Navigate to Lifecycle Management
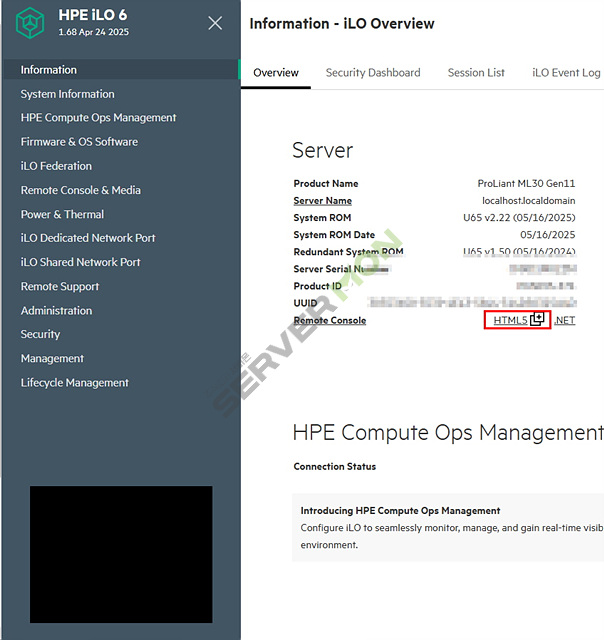The width and height of the screenshot is (604, 640). click(75, 383)
